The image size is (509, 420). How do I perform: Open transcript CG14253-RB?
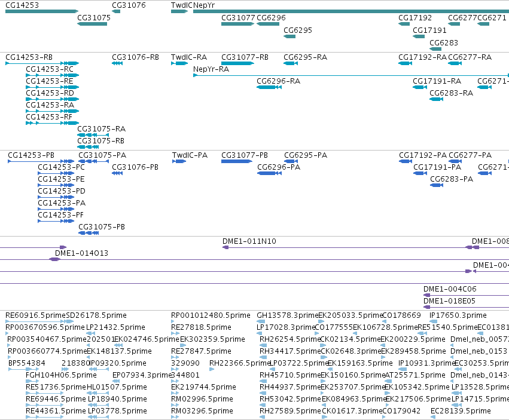(42, 63)
